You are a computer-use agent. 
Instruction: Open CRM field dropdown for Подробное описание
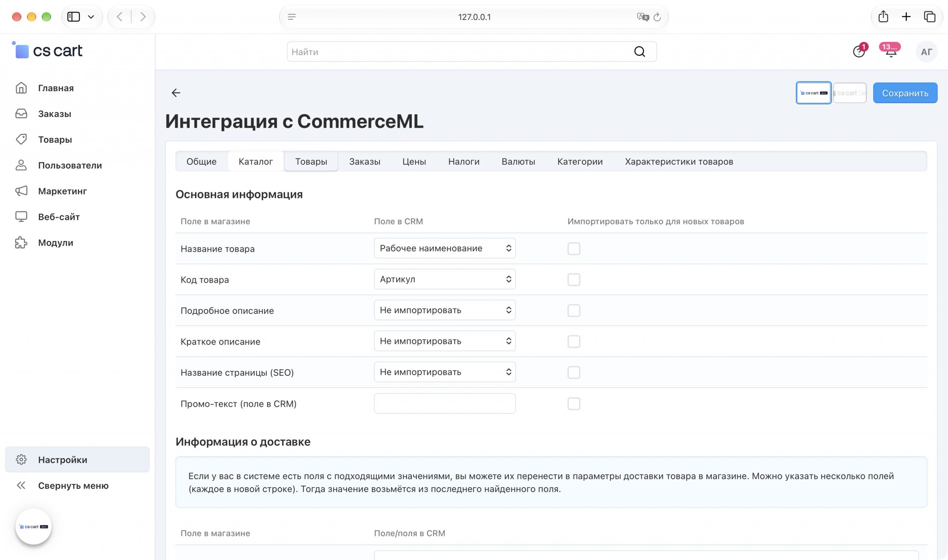445,310
